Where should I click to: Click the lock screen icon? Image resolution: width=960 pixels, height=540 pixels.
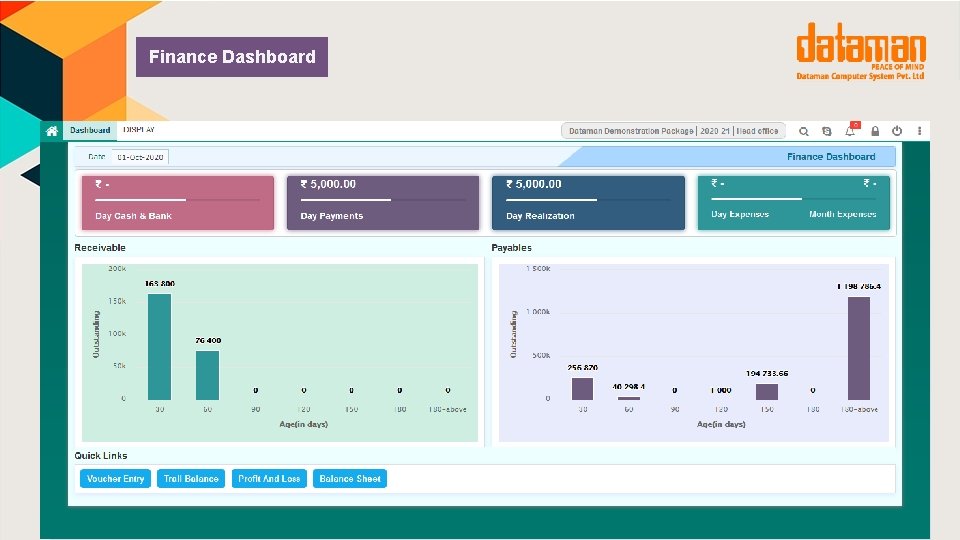tap(875, 131)
